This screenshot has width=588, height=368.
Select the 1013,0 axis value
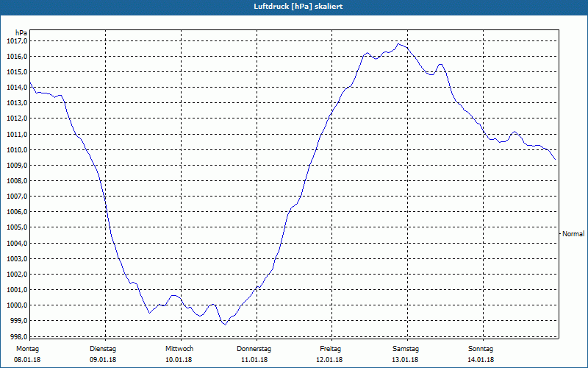pos(17,103)
